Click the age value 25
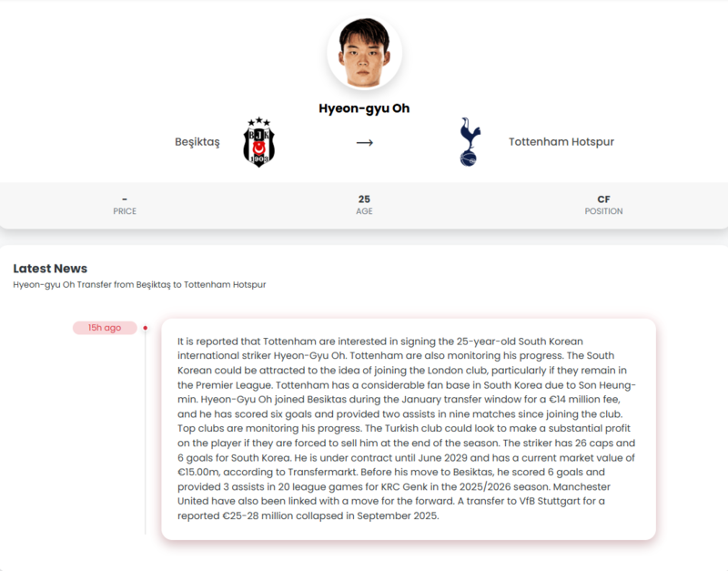Screen dimensions: 728x571 coord(365,199)
